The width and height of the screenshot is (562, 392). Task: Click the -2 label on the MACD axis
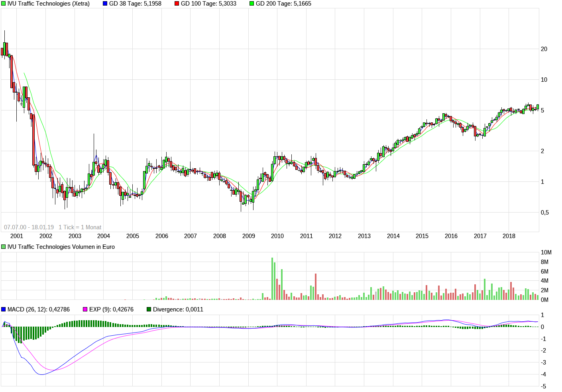[543, 351]
